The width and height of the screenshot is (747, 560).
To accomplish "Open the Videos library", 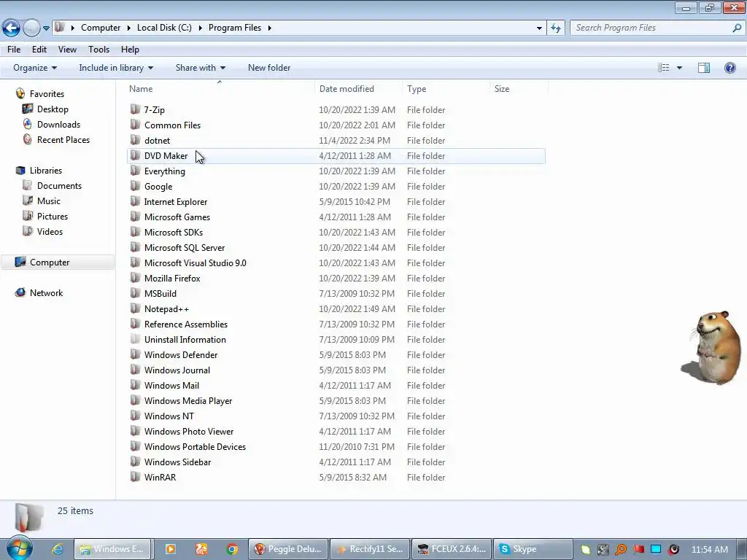I will tap(50, 231).
